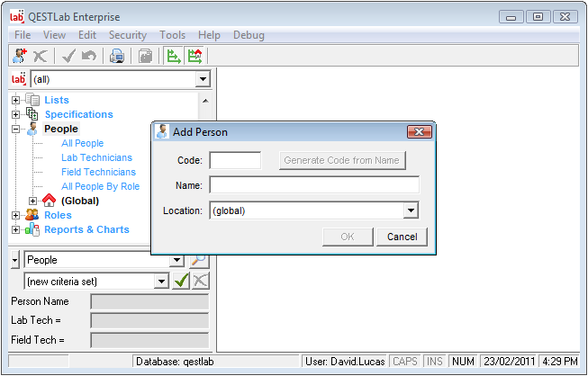Open the Security menu

pyautogui.click(x=128, y=35)
